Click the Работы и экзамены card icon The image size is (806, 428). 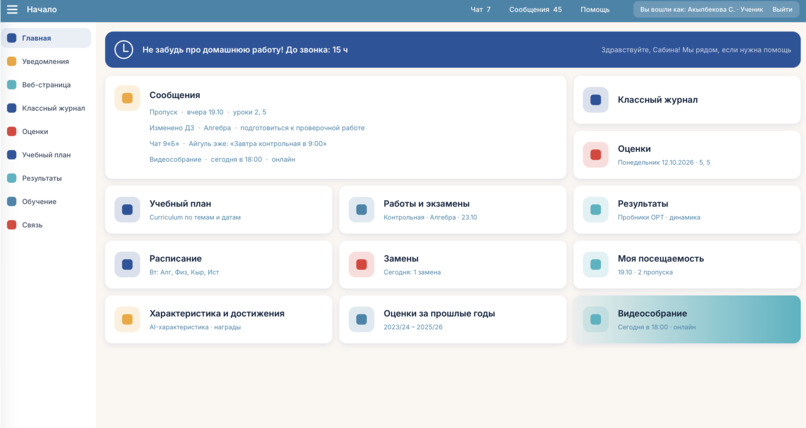(x=361, y=210)
